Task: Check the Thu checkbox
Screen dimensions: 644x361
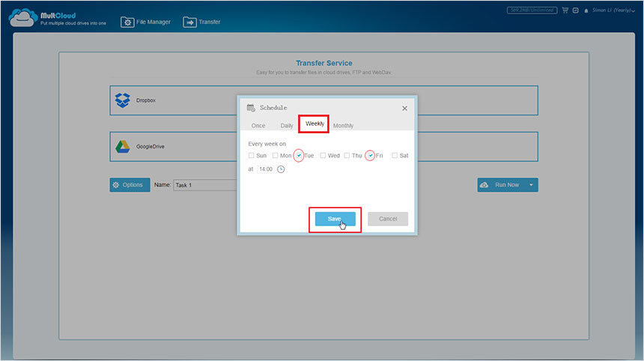Action: [x=347, y=155]
